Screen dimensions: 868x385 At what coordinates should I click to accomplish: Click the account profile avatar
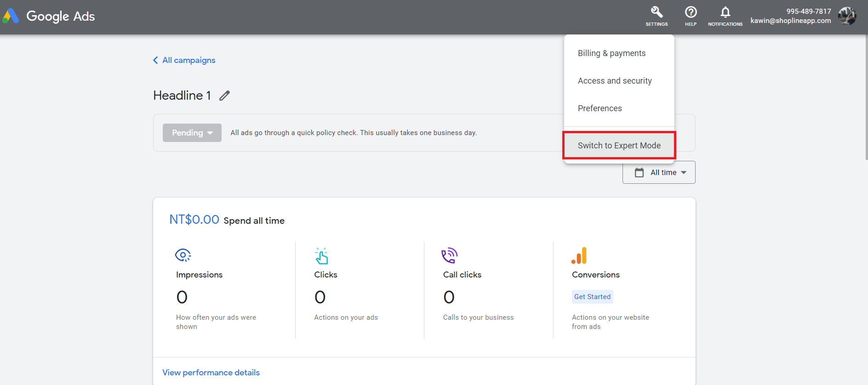[x=847, y=16]
